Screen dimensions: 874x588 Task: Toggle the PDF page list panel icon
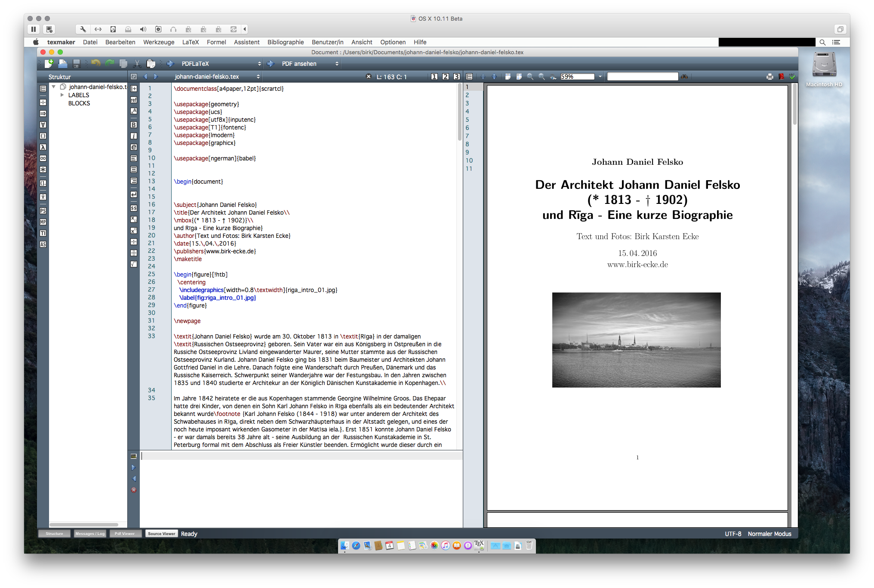[x=469, y=77]
